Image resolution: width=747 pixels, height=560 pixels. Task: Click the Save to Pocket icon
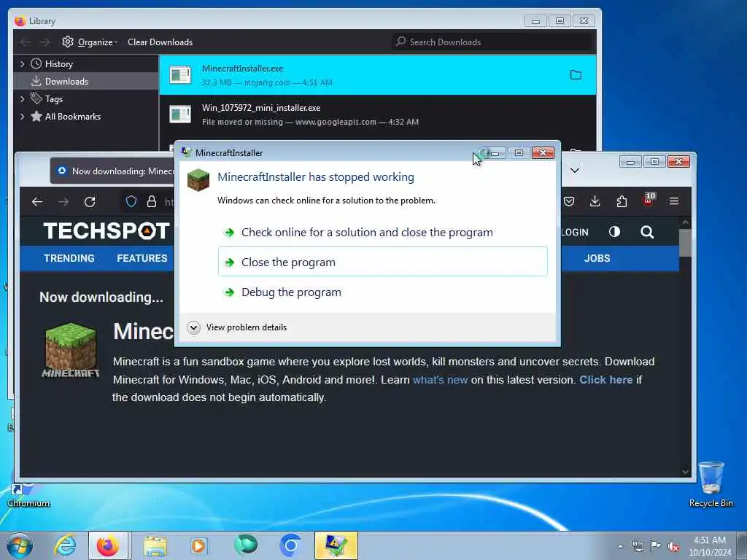pos(569,201)
